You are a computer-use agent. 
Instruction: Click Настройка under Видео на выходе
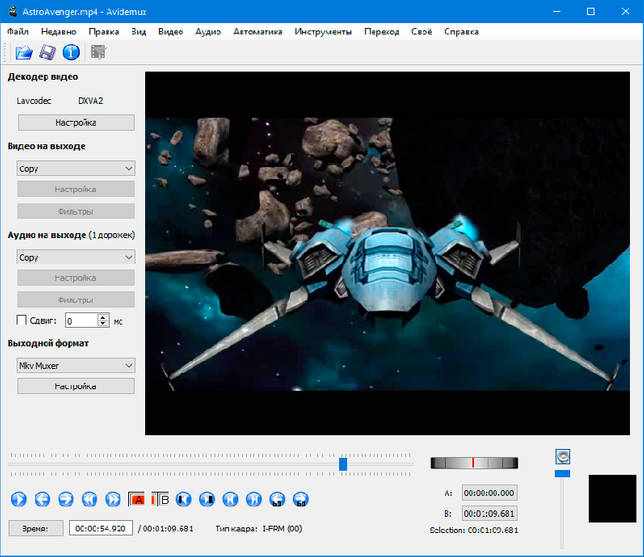(76, 189)
